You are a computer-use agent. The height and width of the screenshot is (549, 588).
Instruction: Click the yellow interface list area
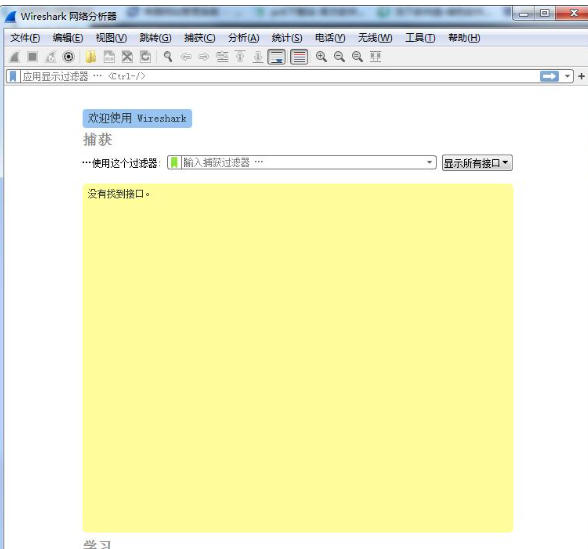pos(298,358)
